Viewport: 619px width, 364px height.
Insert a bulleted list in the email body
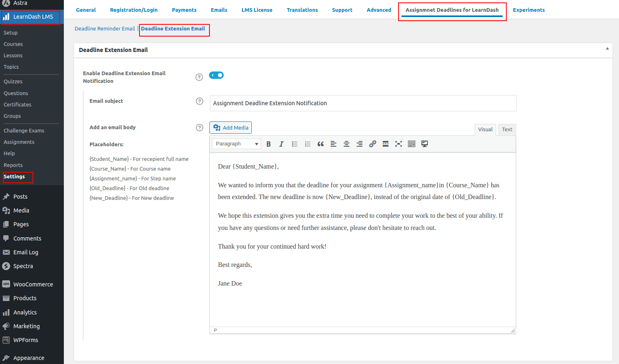pos(294,143)
